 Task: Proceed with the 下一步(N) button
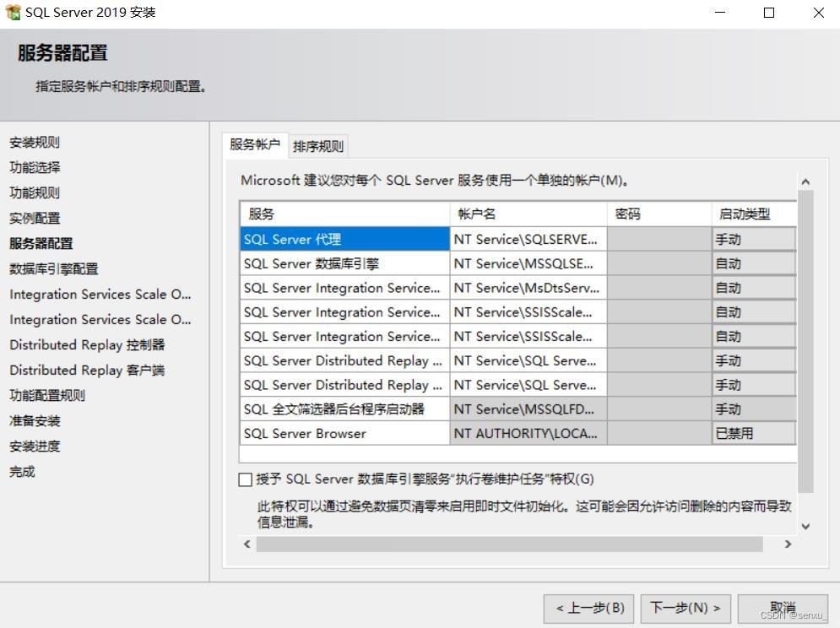coord(686,609)
